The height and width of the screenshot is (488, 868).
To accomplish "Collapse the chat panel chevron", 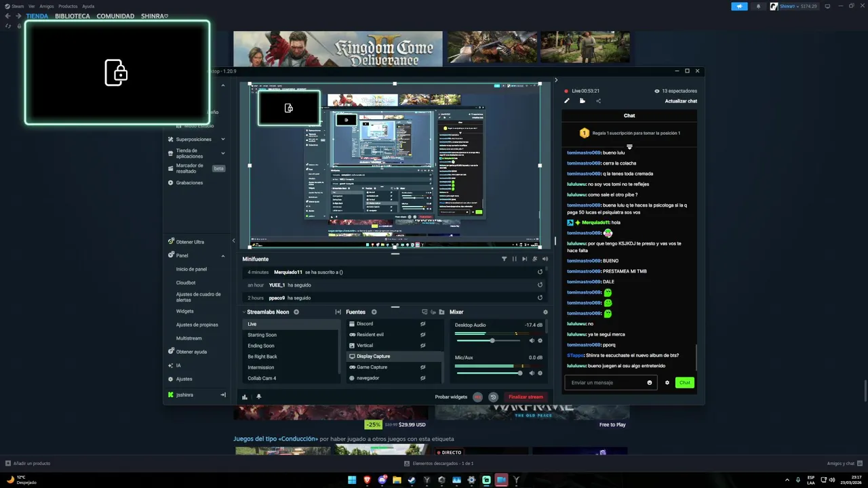I will [x=556, y=80].
